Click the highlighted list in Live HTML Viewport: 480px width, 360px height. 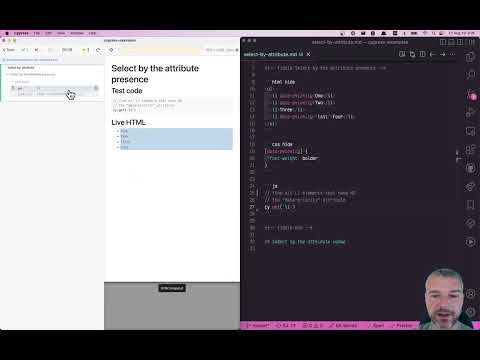pos(176,139)
